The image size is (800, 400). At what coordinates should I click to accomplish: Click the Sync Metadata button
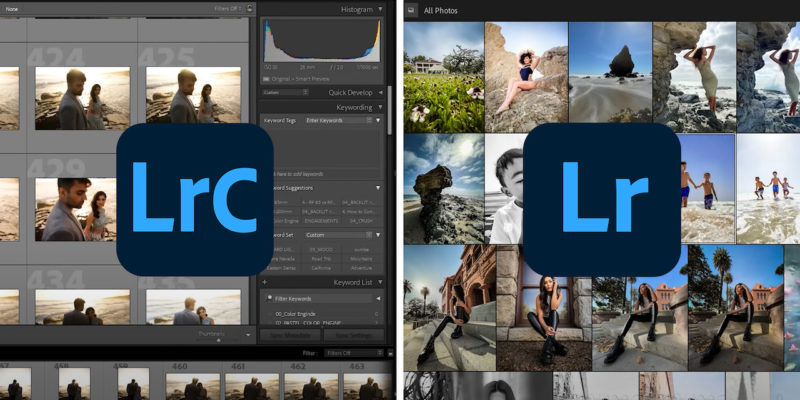pyautogui.click(x=290, y=335)
